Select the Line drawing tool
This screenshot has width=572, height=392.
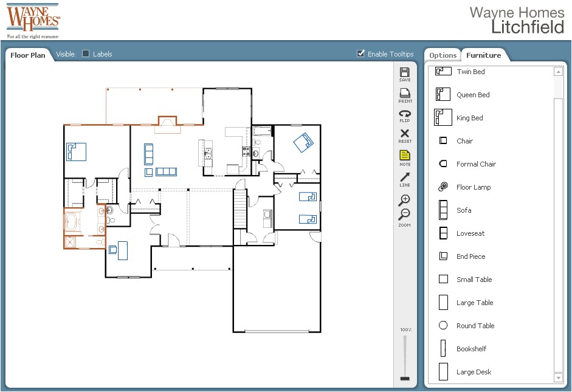pos(404,177)
